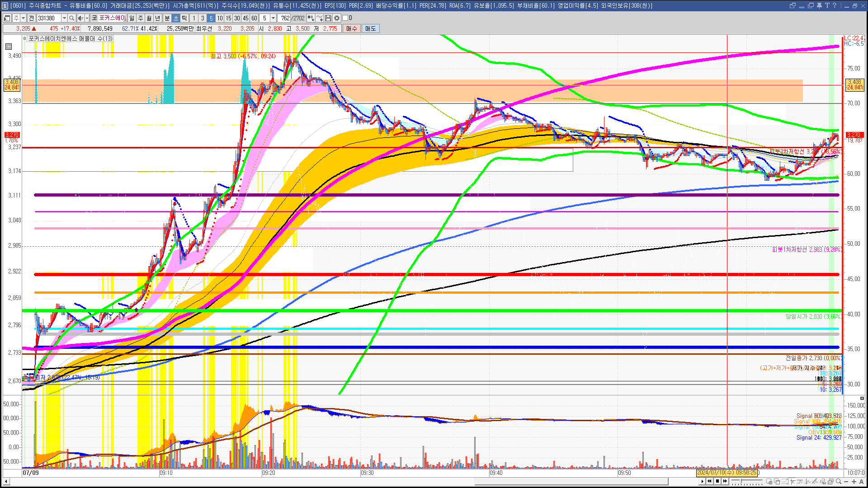Screen dimensions: 868x488
Task: Toggle the checkbox labeled D
Action: pyautogui.click(x=345, y=18)
